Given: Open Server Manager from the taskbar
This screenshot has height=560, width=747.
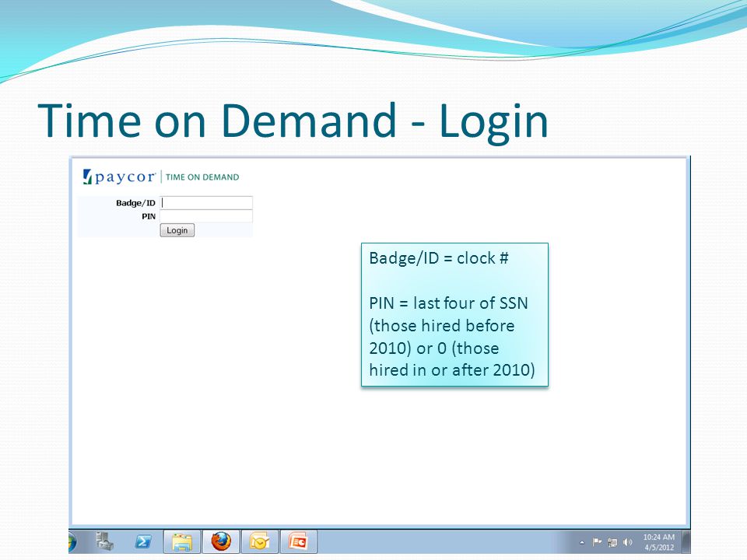Looking at the screenshot, I should coord(104,541).
